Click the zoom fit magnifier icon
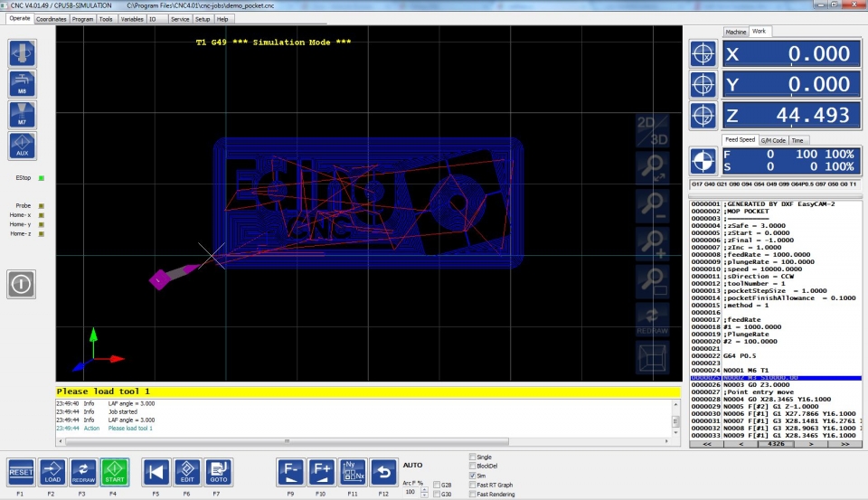The height and width of the screenshot is (500, 868). (x=652, y=168)
